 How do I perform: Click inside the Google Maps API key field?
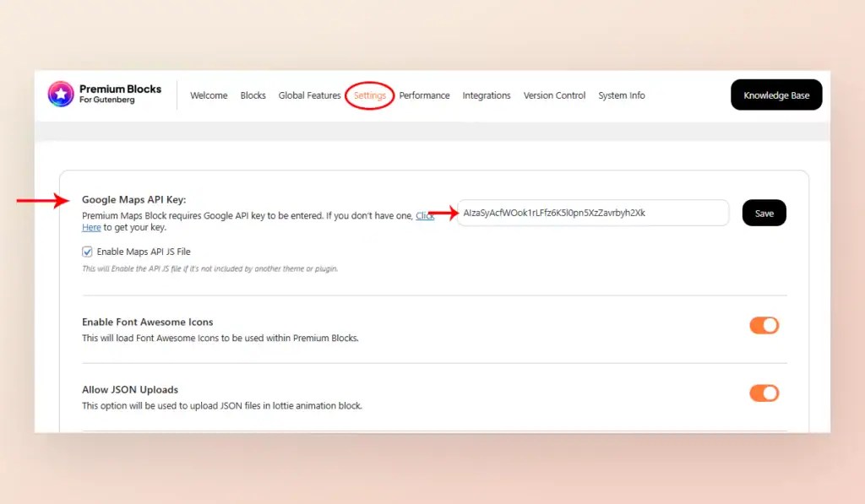[591, 213]
